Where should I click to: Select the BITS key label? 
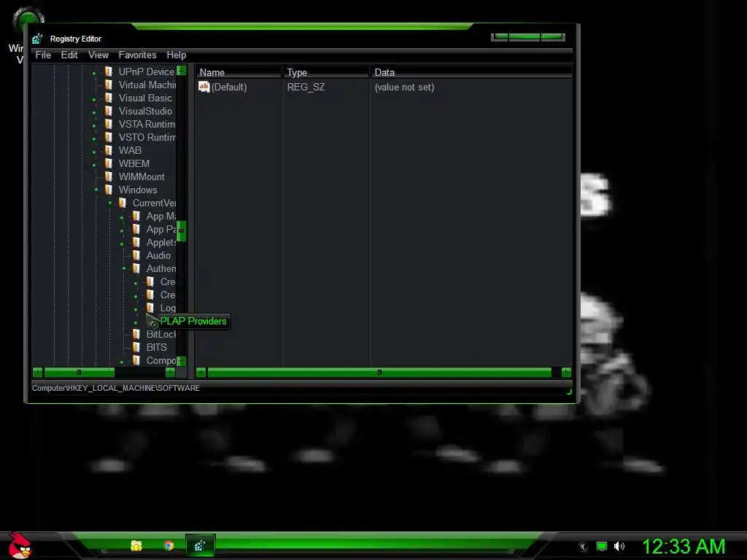(x=156, y=348)
